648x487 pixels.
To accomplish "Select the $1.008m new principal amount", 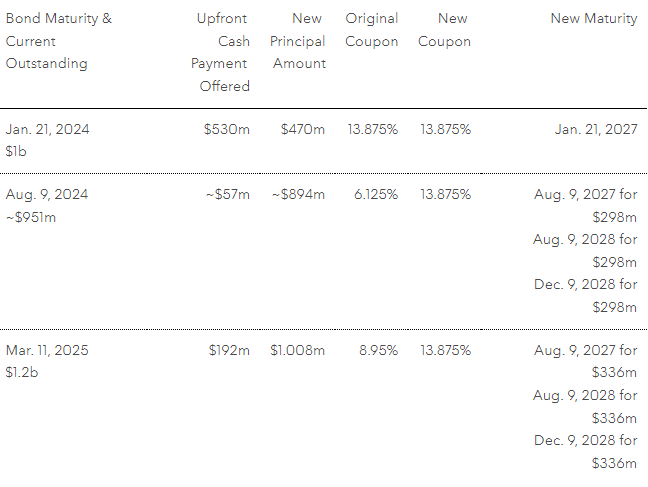I will (x=298, y=351).
